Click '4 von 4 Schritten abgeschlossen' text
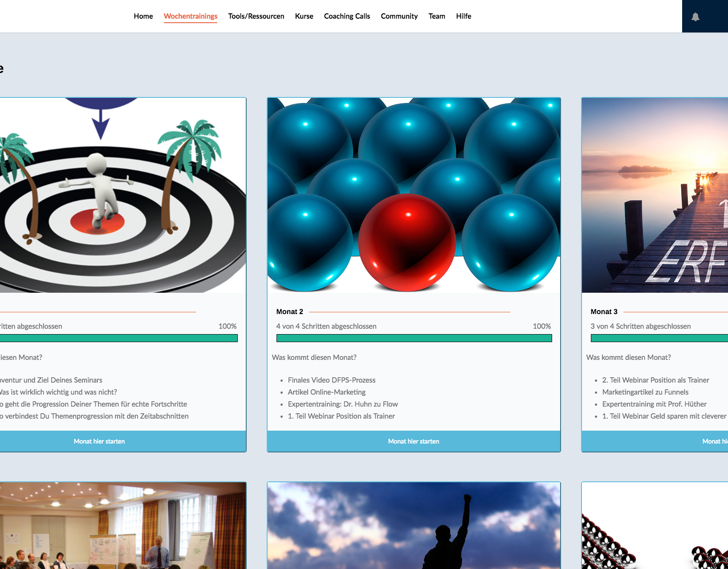This screenshot has height=569, width=728. [326, 326]
